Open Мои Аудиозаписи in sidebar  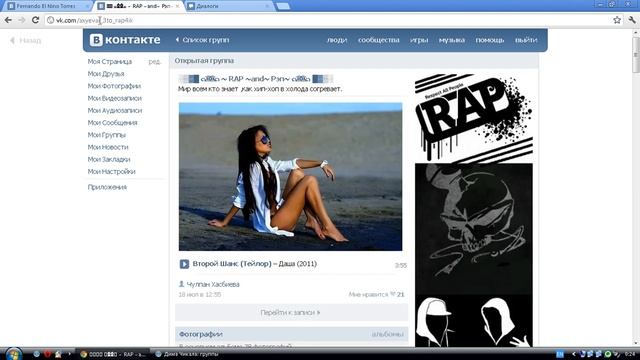pyautogui.click(x=115, y=111)
